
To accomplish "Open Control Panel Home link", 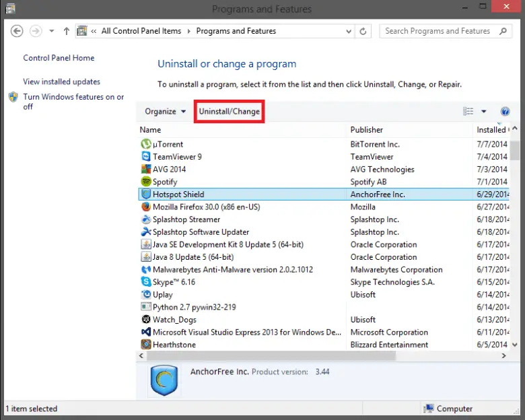I will click(59, 58).
